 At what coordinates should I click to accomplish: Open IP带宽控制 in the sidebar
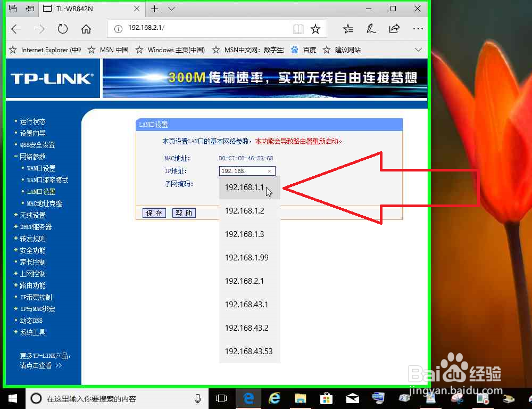(36, 297)
